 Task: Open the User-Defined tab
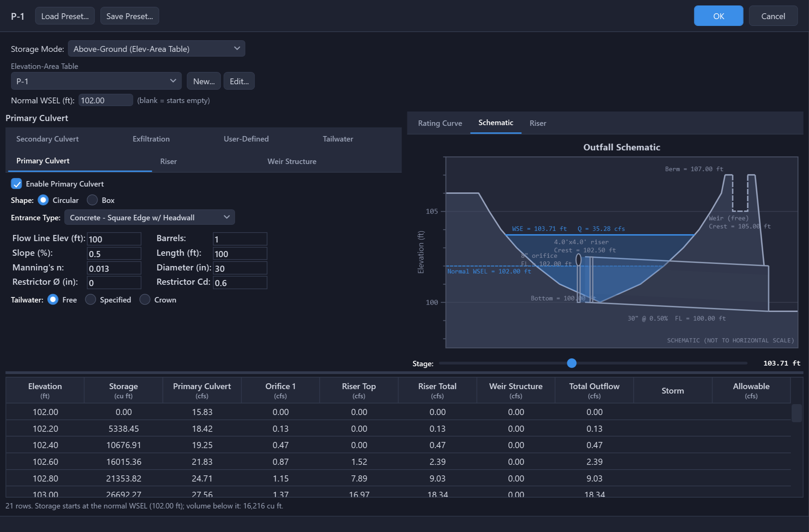246,139
